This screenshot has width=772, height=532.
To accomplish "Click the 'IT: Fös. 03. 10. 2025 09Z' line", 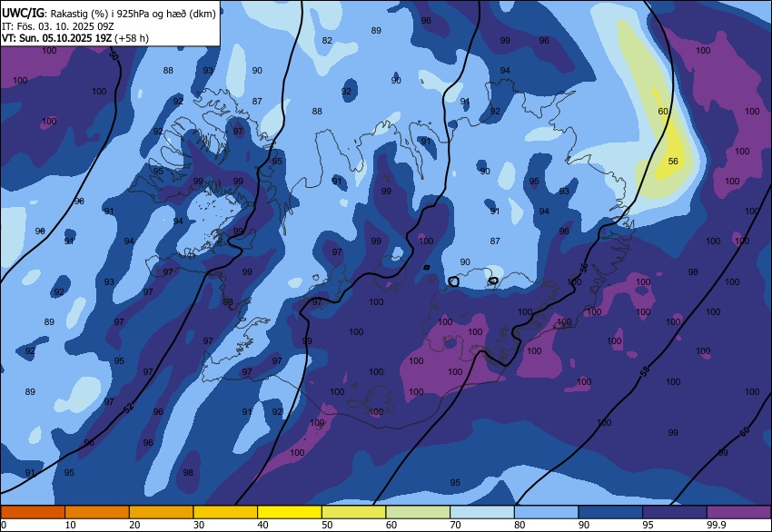I will pos(57,26).
